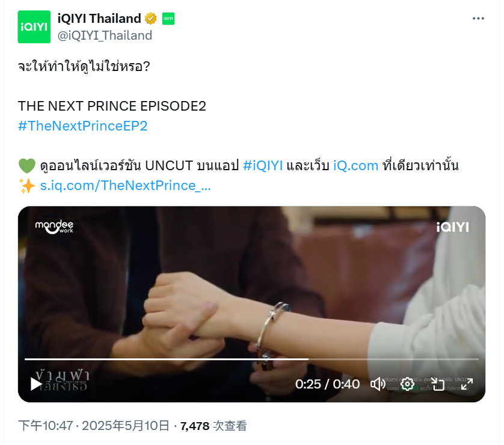The image size is (504, 445).
Task: Open the three-dot more options menu
Action: click(x=478, y=19)
